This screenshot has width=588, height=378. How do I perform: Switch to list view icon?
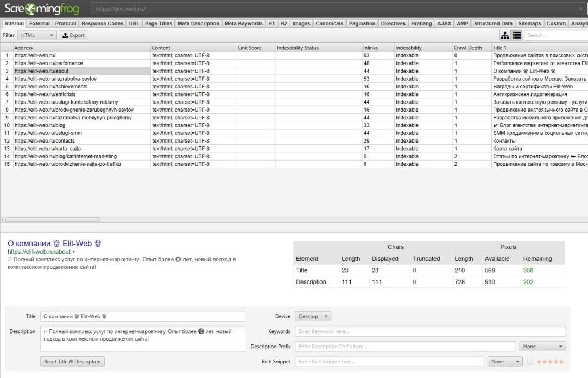516,35
